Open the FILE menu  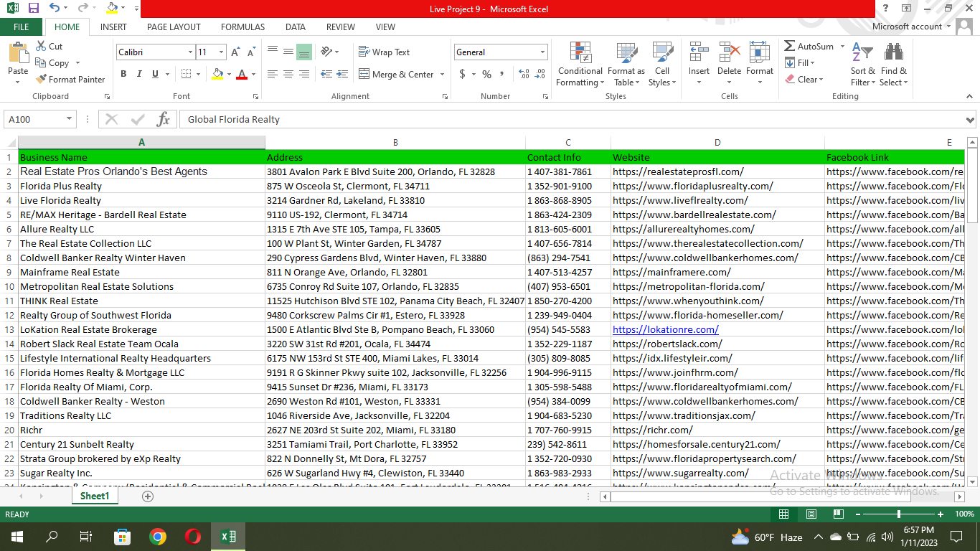(x=21, y=27)
